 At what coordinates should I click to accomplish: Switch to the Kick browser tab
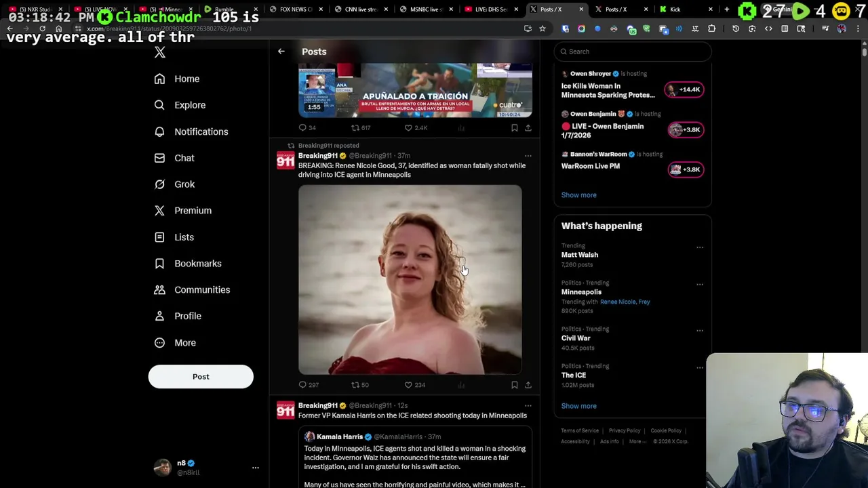[686, 9]
